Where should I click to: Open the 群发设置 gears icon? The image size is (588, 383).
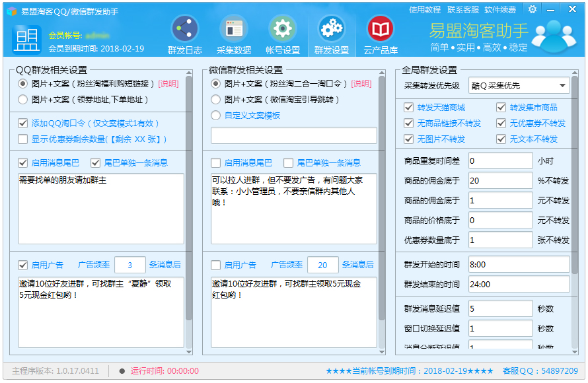[x=331, y=30]
